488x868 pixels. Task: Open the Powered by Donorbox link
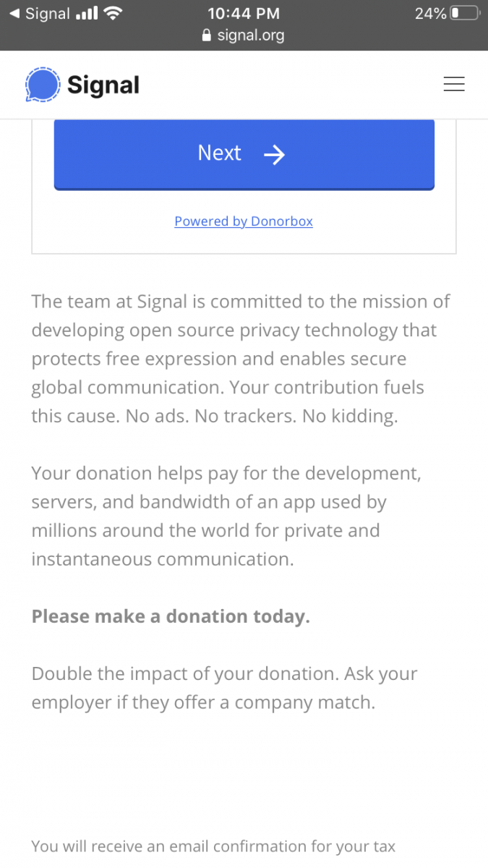tap(244, 221)
